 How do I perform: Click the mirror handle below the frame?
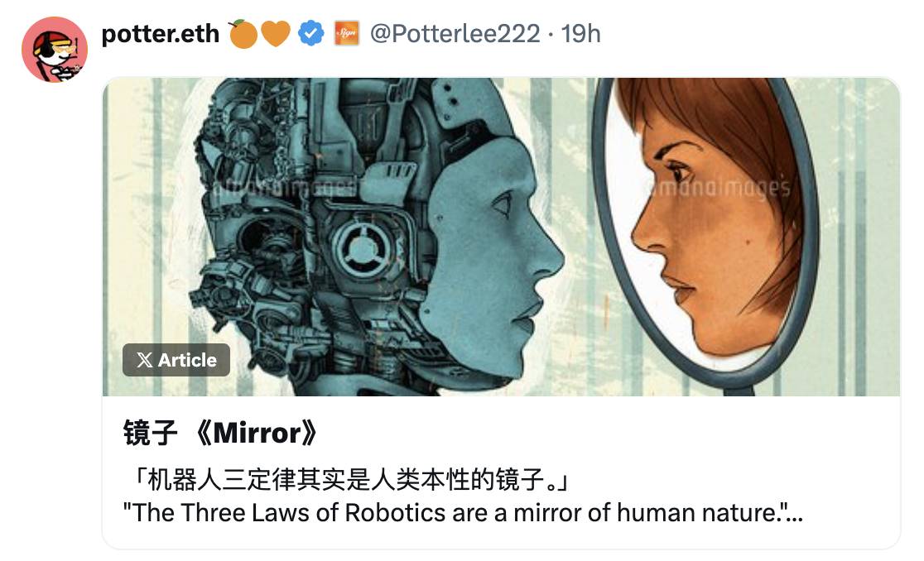(738, 390)
